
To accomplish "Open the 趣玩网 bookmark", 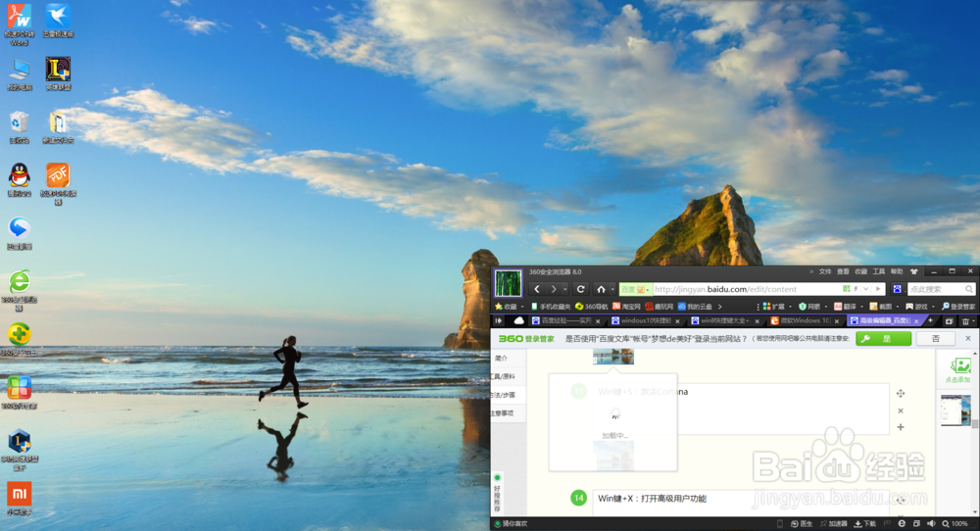I will tap(659, 307).
